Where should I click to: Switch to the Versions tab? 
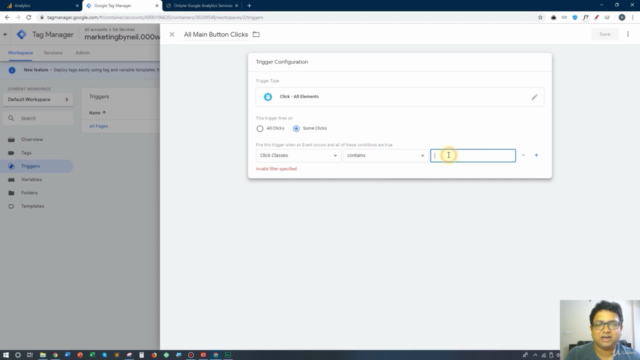tap(53, 53)
